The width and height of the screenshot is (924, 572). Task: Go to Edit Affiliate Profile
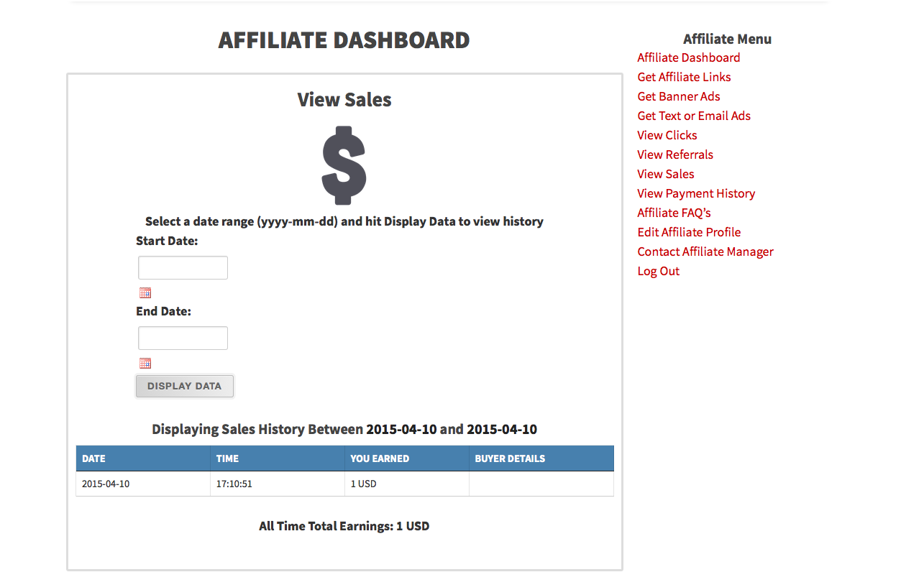[689, 232]
